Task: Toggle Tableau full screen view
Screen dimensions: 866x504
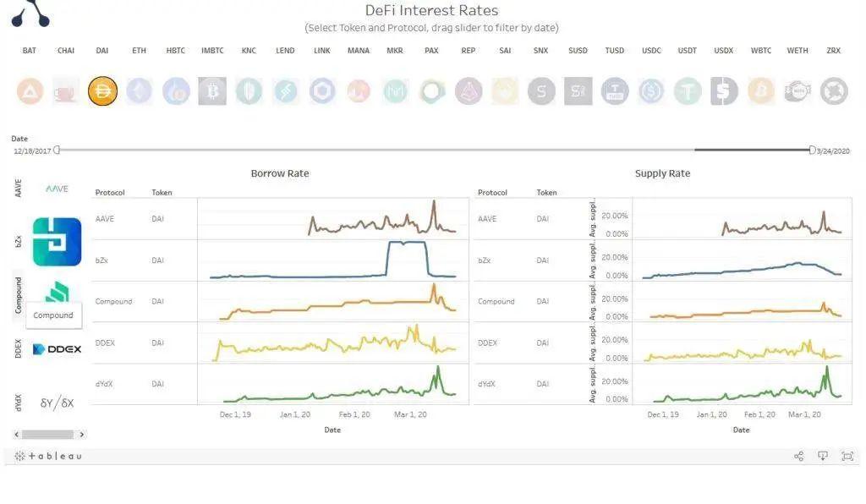Action: 847,456
